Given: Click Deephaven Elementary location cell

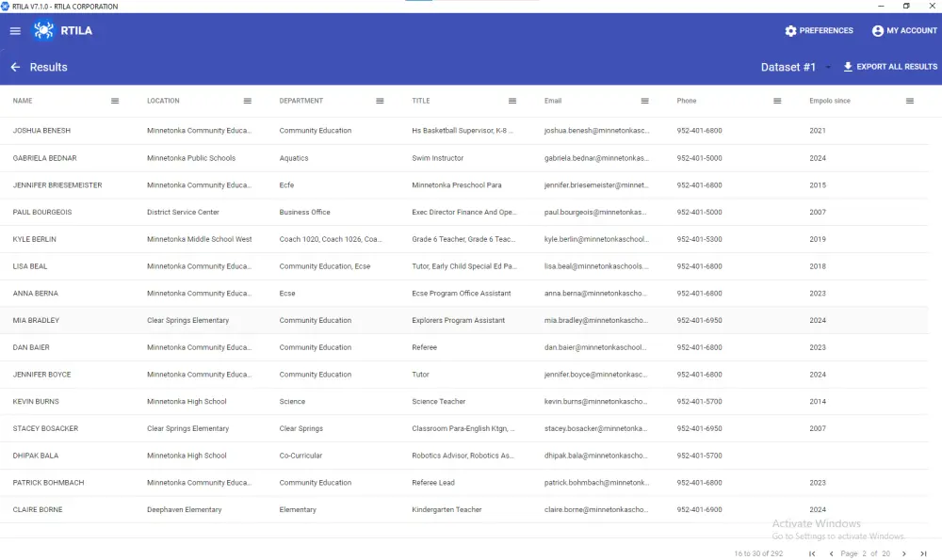Looking at the screenshot, I should 184,509.
